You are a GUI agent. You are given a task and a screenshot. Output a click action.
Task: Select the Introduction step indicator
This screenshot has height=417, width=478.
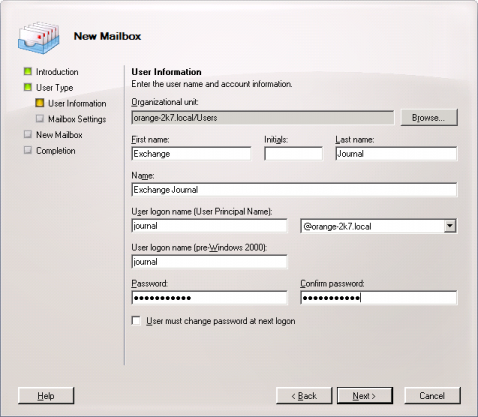pyautogui.click(x=28, y=71)
